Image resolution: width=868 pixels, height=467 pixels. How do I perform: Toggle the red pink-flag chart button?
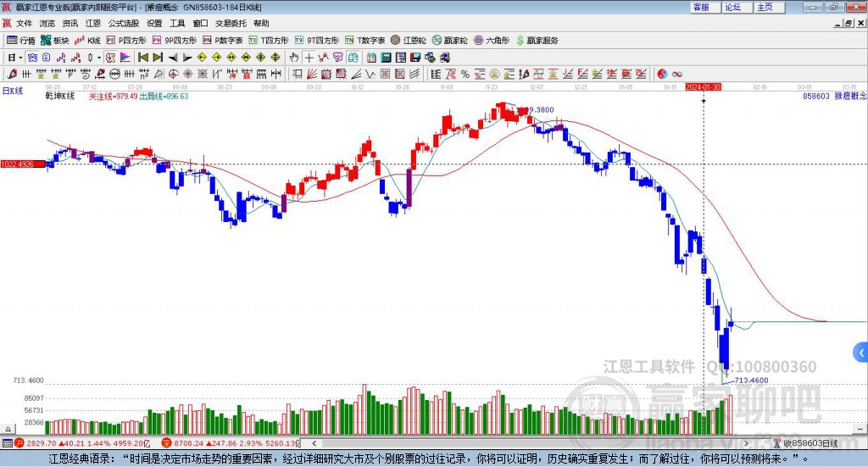[125, 58]
